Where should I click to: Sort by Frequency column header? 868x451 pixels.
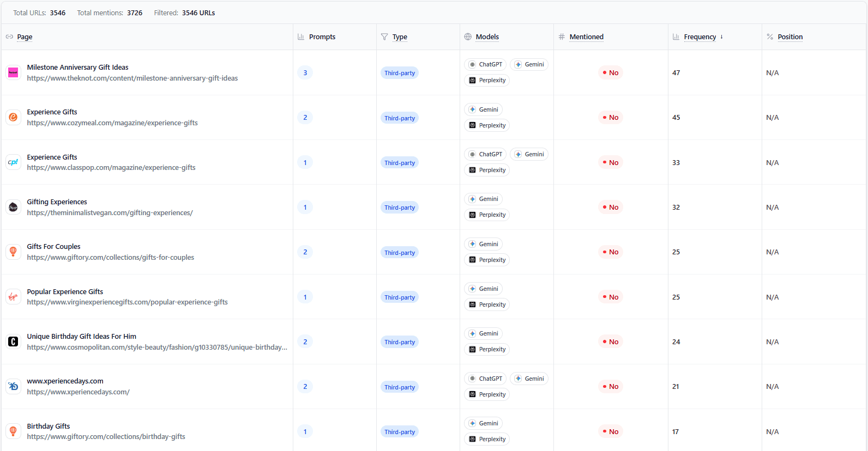[x=700, y=36]
